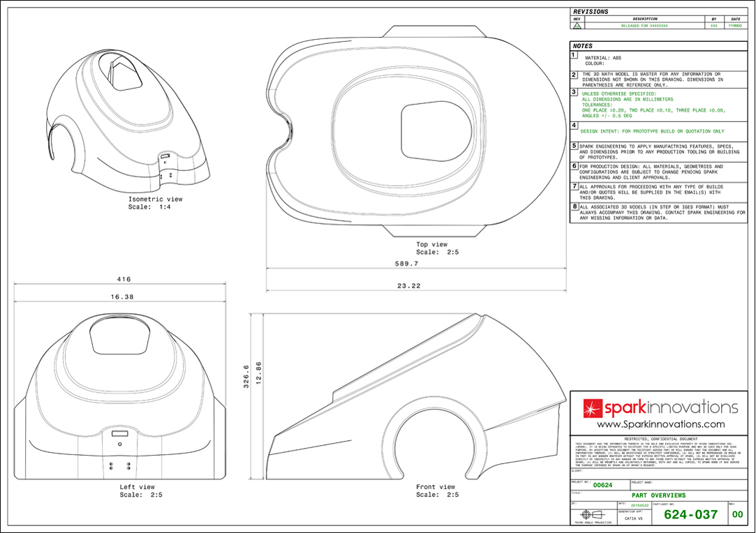This screenshot has width=756, height=533.
Task: Select the note number 4 box
Action: pos(574,126)
